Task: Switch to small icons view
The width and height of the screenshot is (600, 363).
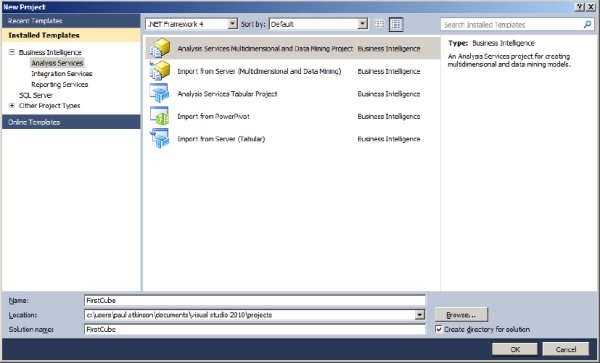Action: coord(379,24)
